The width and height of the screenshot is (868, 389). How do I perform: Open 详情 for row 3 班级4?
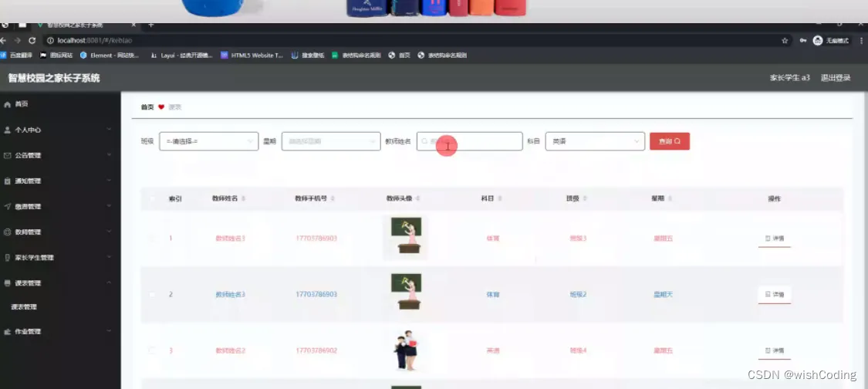[775, 350]
